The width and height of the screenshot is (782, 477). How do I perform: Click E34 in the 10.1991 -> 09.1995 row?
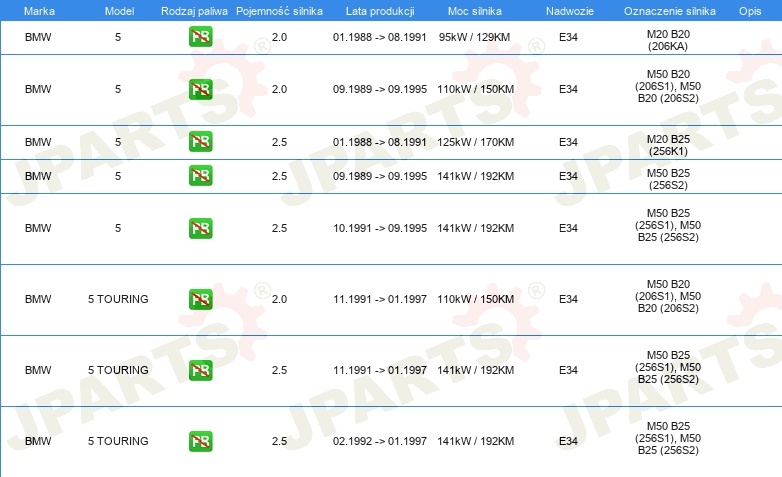pyautogui.click(x=568, y=228)
